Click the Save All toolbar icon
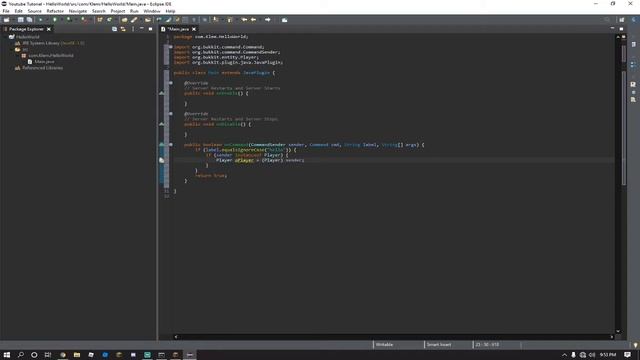The width and height of the screenshot is (640, 360). [29, 20]
